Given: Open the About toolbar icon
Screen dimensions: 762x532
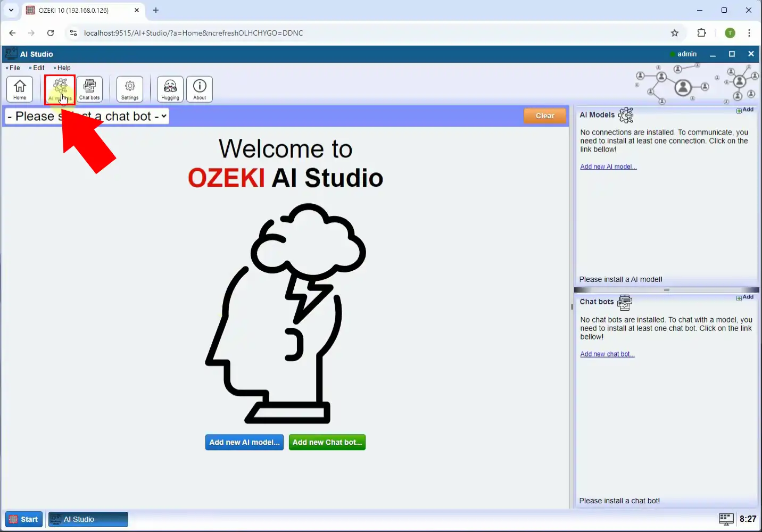Looking at the screenshot, I should tap(200, 89).
